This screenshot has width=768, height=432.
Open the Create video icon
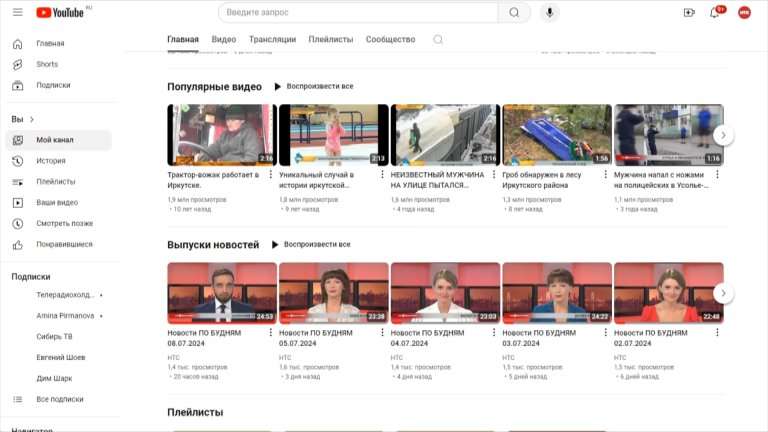(689, 12)
